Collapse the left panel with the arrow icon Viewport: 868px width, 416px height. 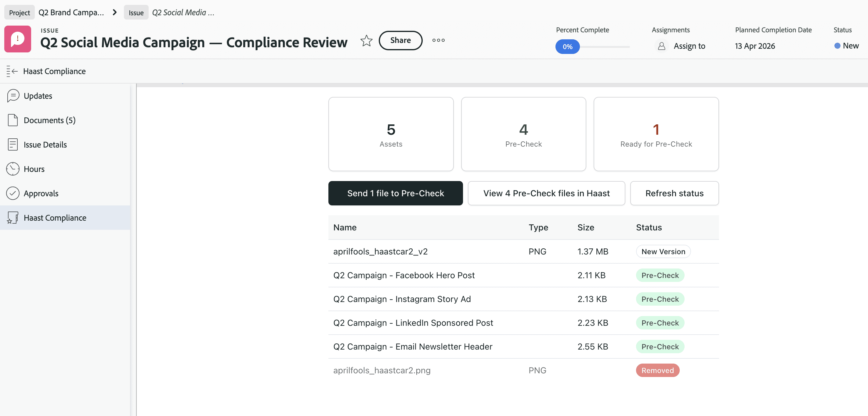[12, 71]
